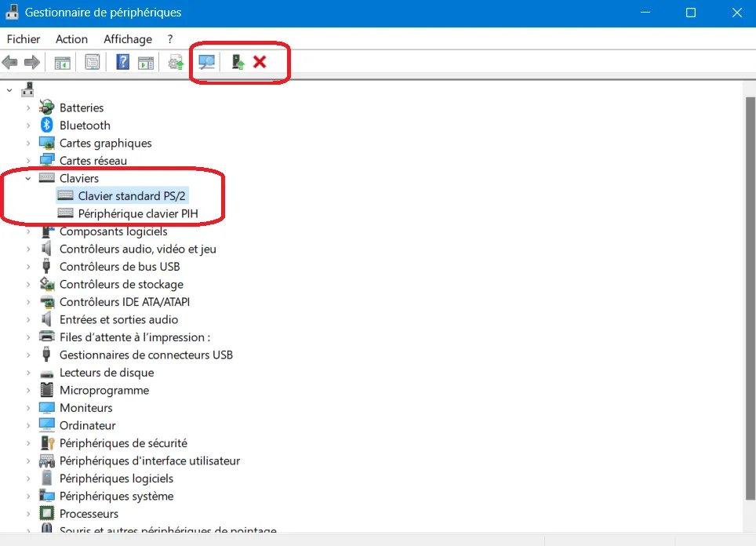Image resolution: width=756 pixels, height=546 pixels.
Task: Select the Microprogramme entry
Action: (104, 390)
